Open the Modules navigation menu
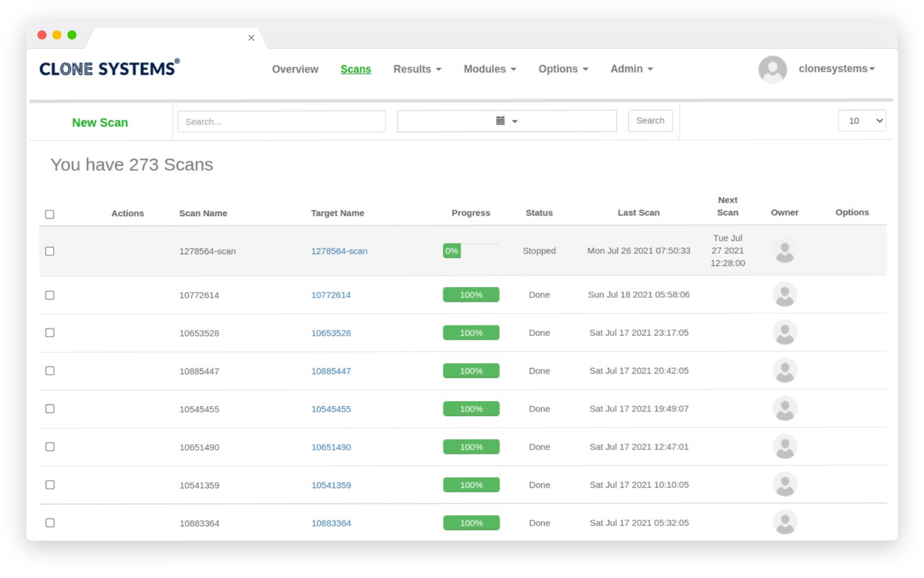The height and width of the screenshot is (578, 924). click(489, 69)
